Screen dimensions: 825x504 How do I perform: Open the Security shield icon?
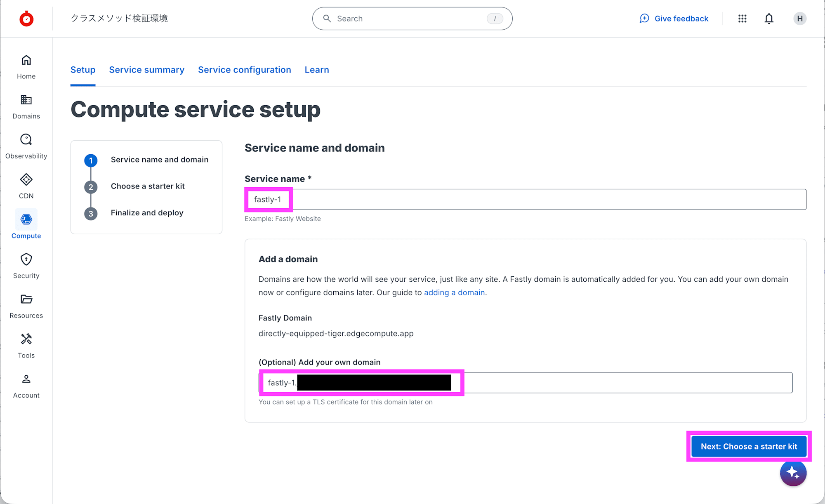click(26, 259)
